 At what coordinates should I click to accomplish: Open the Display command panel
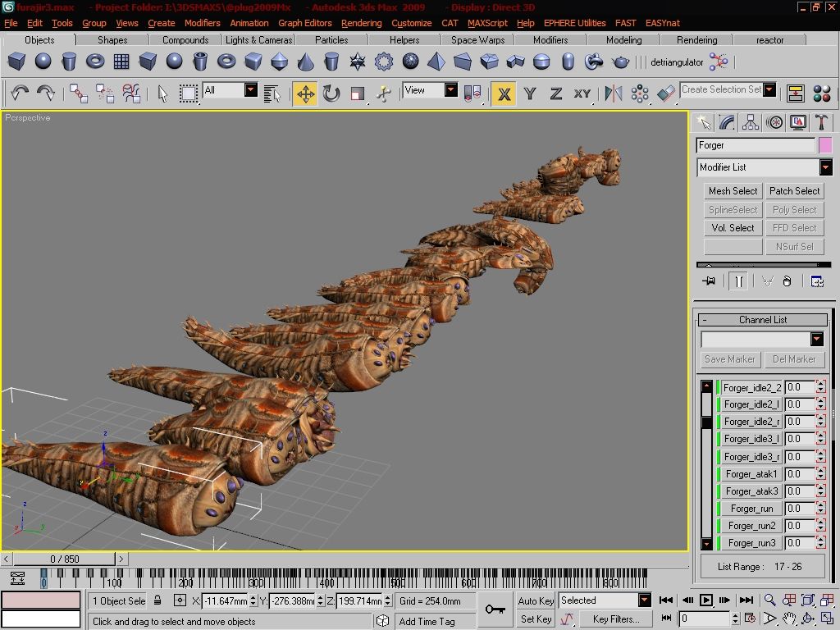coord(798,123)
